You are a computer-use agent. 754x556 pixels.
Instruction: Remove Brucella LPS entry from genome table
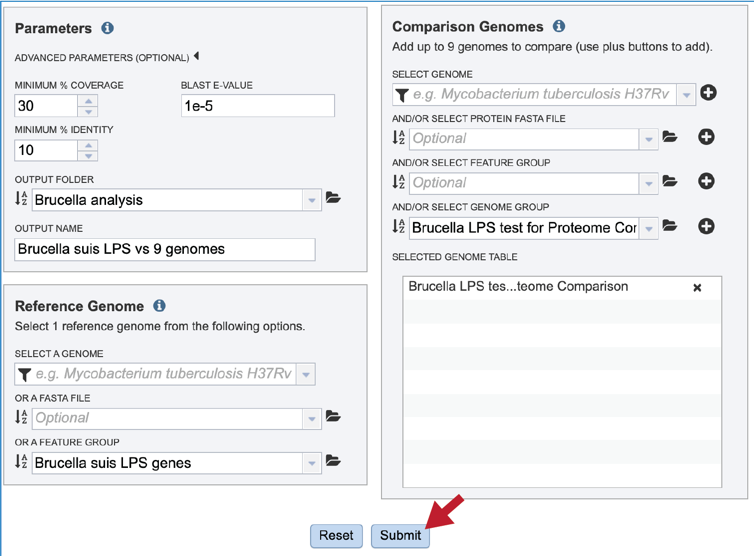coord(697,288)
